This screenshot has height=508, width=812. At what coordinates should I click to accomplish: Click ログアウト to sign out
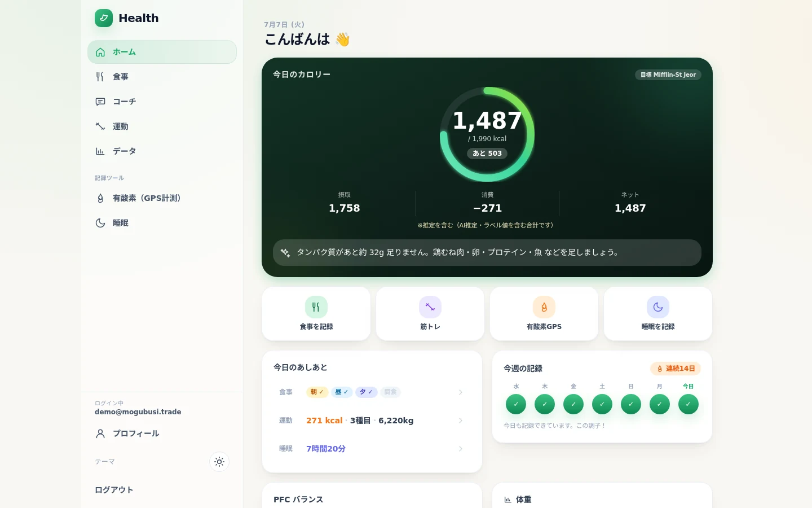tap(114, 490)
